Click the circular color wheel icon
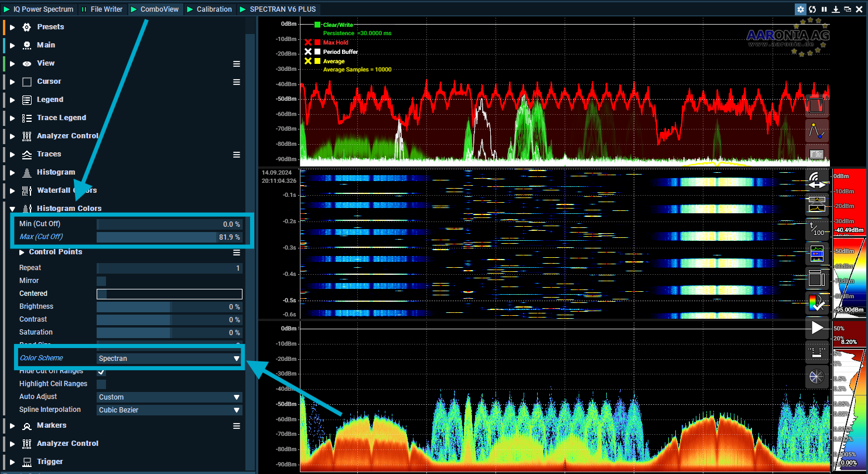 pos(816,377)
